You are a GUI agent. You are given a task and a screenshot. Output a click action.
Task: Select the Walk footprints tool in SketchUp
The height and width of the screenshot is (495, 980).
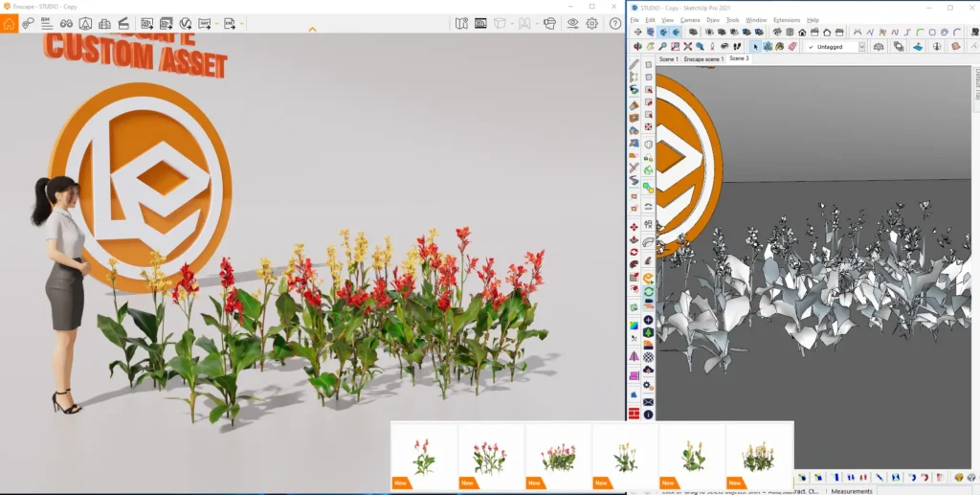[737, 46]
